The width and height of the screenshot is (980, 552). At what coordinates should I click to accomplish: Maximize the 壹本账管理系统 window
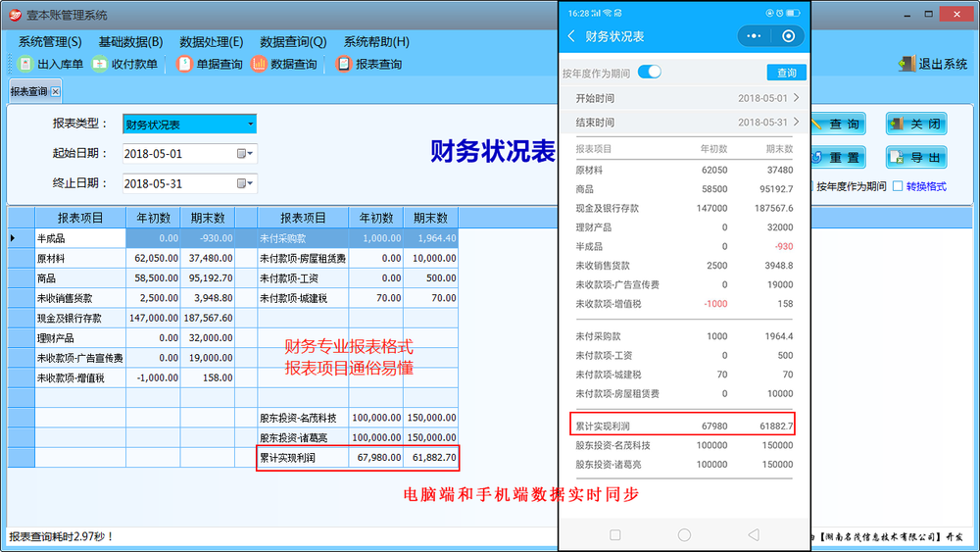pos(929,15)
